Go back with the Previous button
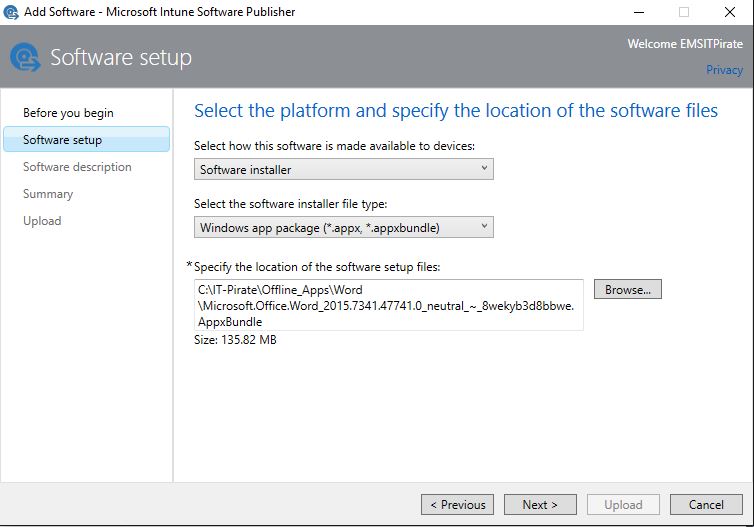 click(457, 505)
